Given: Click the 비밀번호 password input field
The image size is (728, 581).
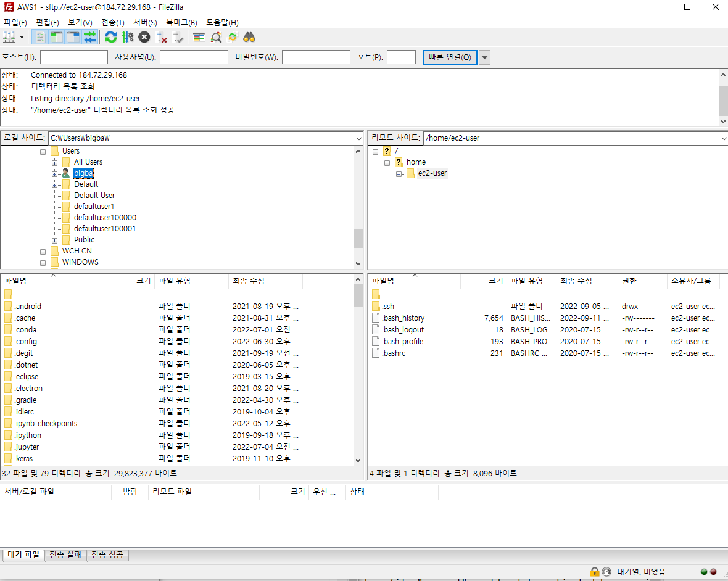Looking at the screenshot, I should pyautogui.click(x=316, y=57).
